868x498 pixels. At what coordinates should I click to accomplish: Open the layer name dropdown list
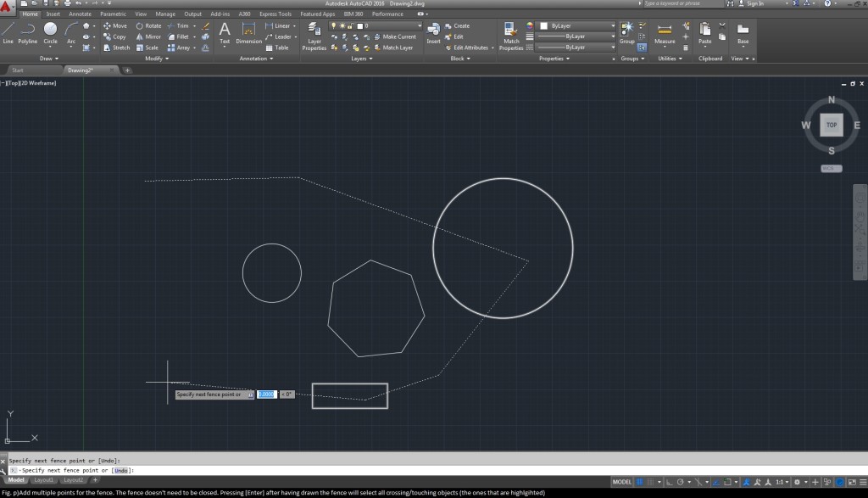(419, 26)
